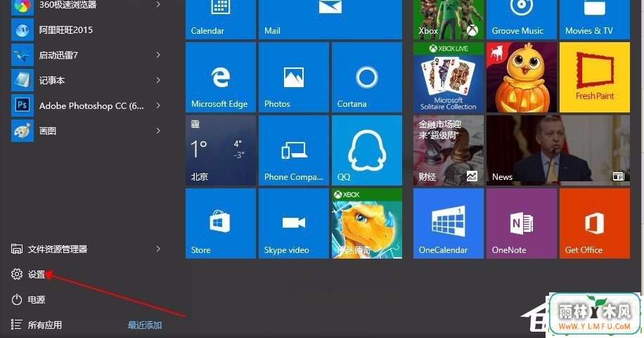Open the Photos tile
Screen dimensions: 644x338
[x=294, y=77]
